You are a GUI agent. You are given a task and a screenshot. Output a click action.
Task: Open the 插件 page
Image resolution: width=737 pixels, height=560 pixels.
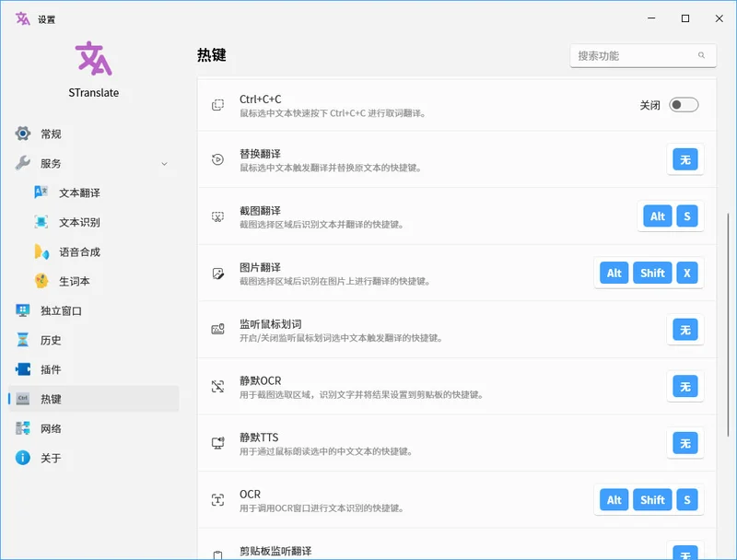[94, 369]
